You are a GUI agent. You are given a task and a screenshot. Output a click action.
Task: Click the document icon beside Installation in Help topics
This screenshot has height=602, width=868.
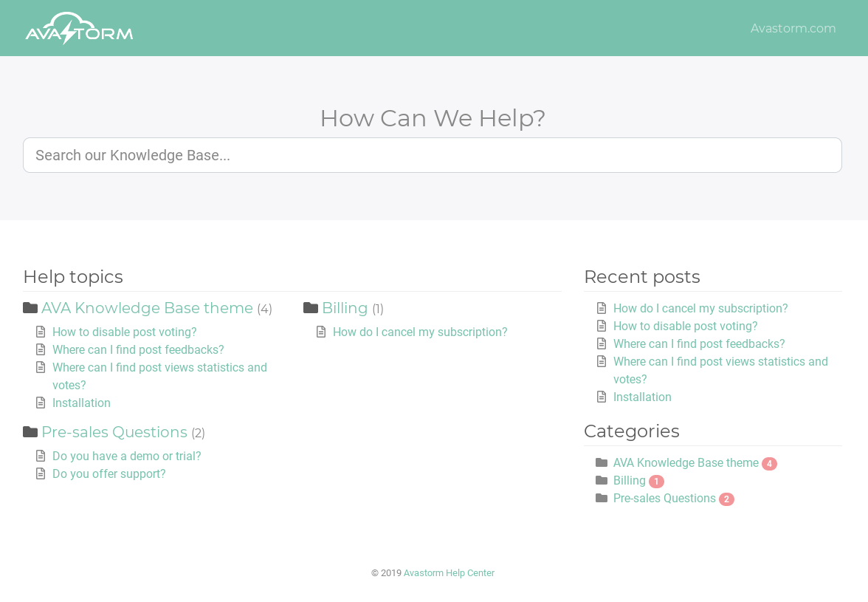pyautogui.click(x=41, y=403)
